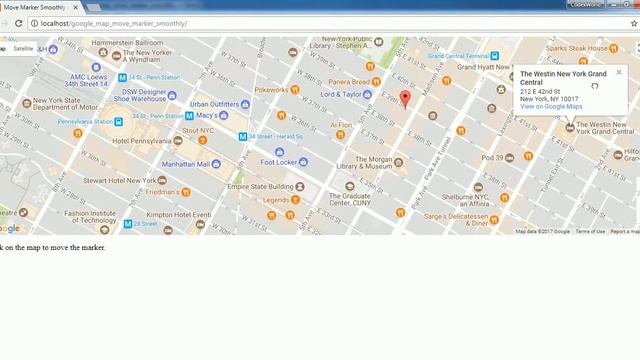
Task: Click the Sarge's Delicatessen restaurant icon
Action: click(494, 220)
